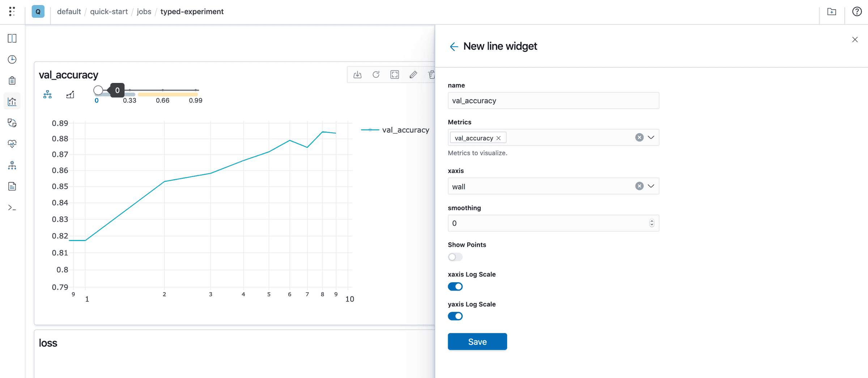Image resolution: width=868 pixels, height=378 pixels.
Task: Refresh the val_accuracy chart
Action: point(376,75)
